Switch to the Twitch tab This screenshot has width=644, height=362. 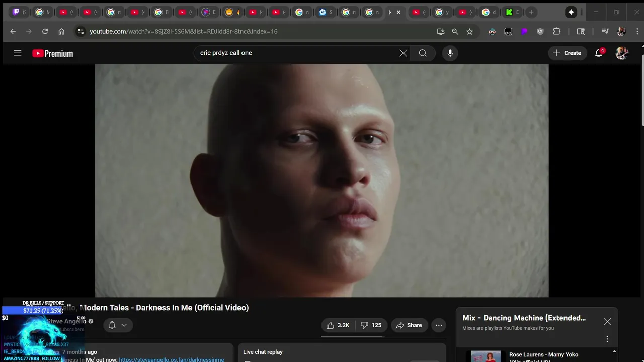click(x=19, y=12)
